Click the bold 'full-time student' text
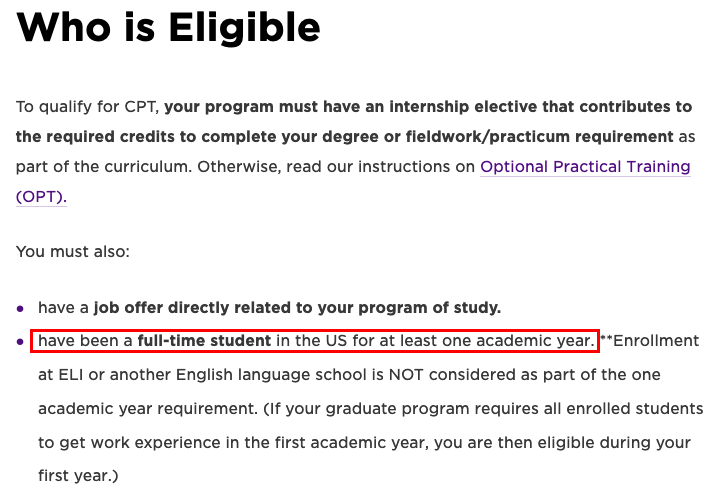The image size is (716, 495). pyautogui.click(x=204, y=341)
